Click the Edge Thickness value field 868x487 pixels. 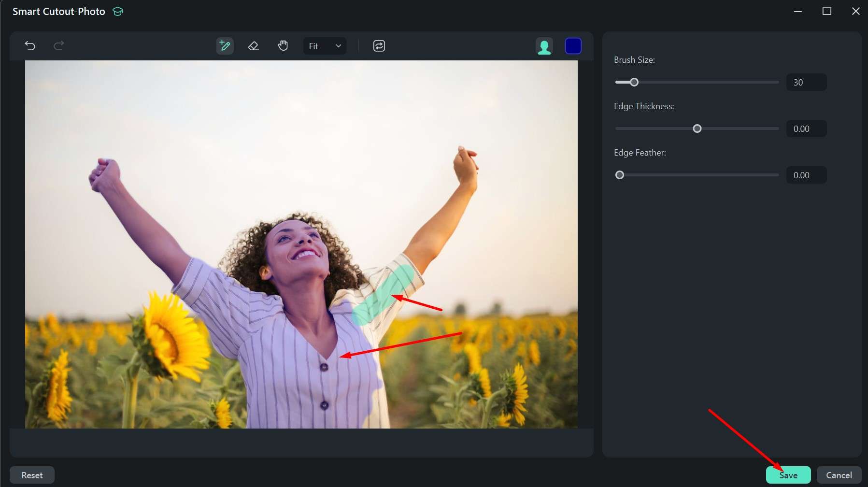[806, 129]
